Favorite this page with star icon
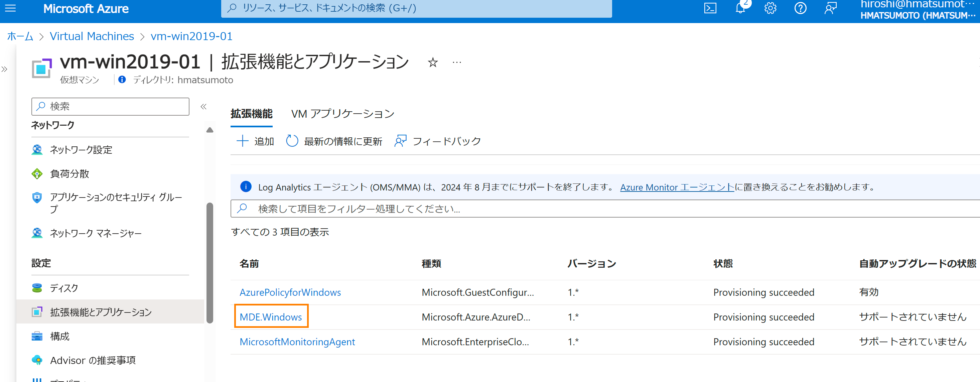This screenshot has width=980, height=382. pyautogui.click(x=433, y=62)
